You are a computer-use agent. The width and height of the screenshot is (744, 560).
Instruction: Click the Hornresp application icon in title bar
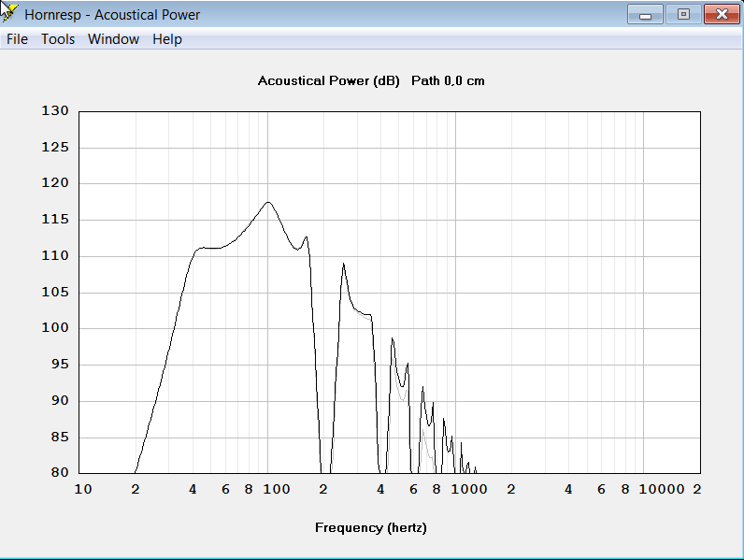[x=9, y=13]
